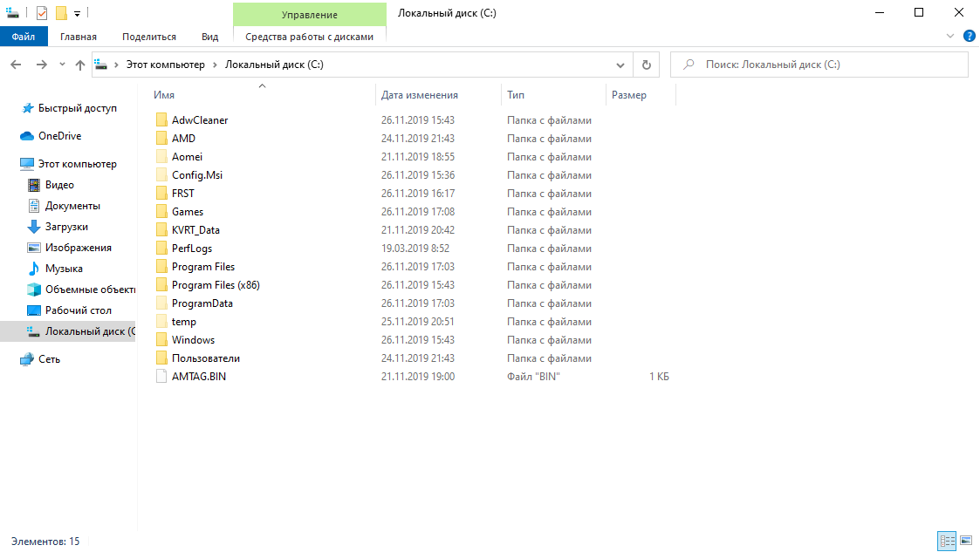980x552 pixels.
Task: Select the Пользователи folder icon
Action: pos(161,358)
